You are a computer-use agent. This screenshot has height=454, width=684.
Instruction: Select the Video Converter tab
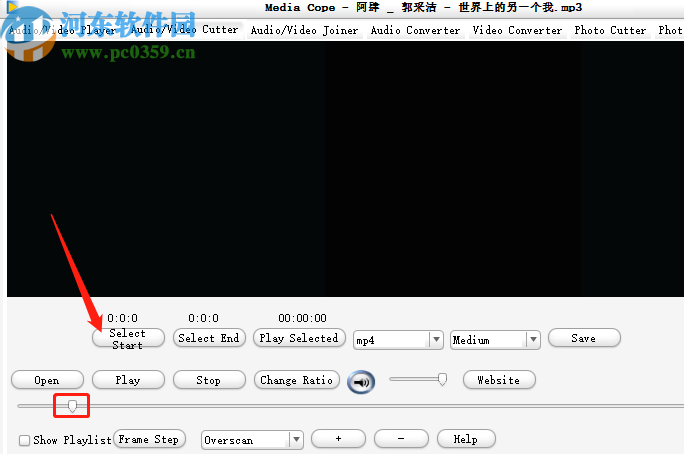point(517,31)
